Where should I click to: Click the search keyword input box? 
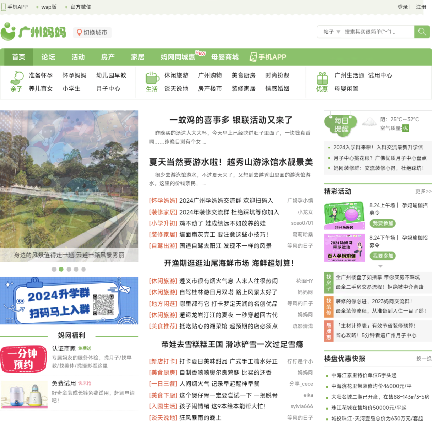pos(378,32)
